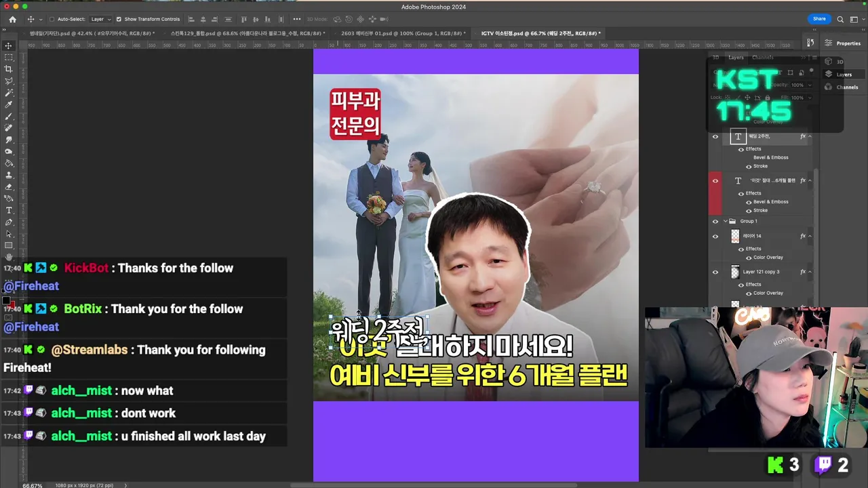Select the IGTV 이소린정.psd document tab
Viewport: 868px width, 488px height.
pos(540,33)
